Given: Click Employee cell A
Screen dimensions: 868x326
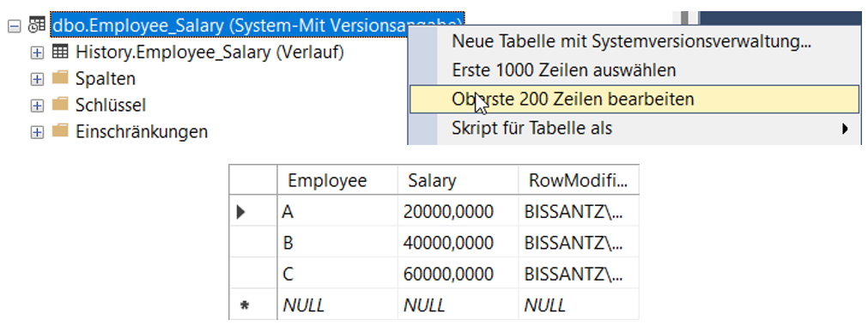Looking at the screenshot, I should tap(337, 211).
